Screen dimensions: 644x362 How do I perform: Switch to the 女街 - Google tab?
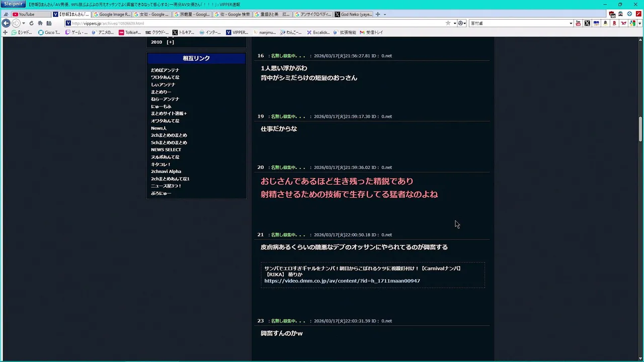pyautogui.click(x=152, y=14)
